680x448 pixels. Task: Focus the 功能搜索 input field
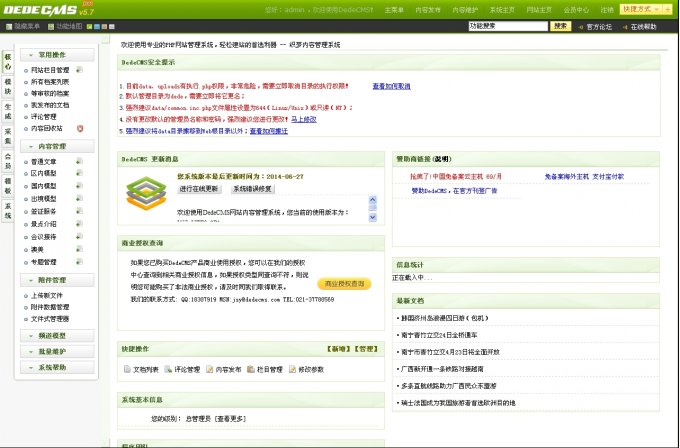point(508,26)
